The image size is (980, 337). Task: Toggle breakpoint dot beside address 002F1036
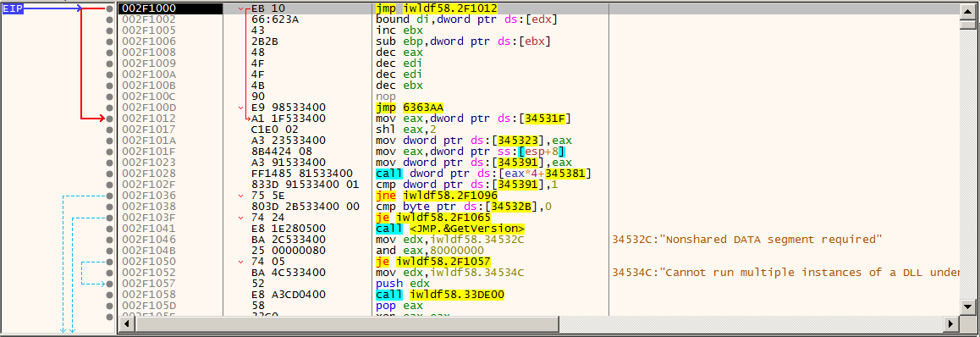[x=110, y=196]
